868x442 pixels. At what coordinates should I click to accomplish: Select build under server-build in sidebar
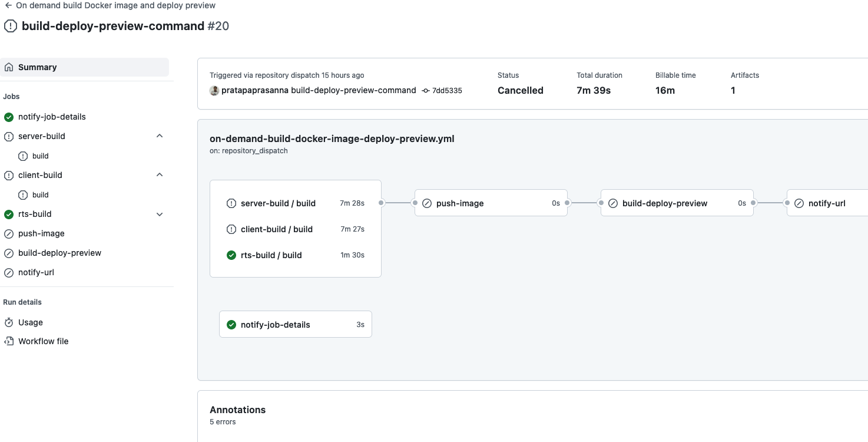[41, 156]
